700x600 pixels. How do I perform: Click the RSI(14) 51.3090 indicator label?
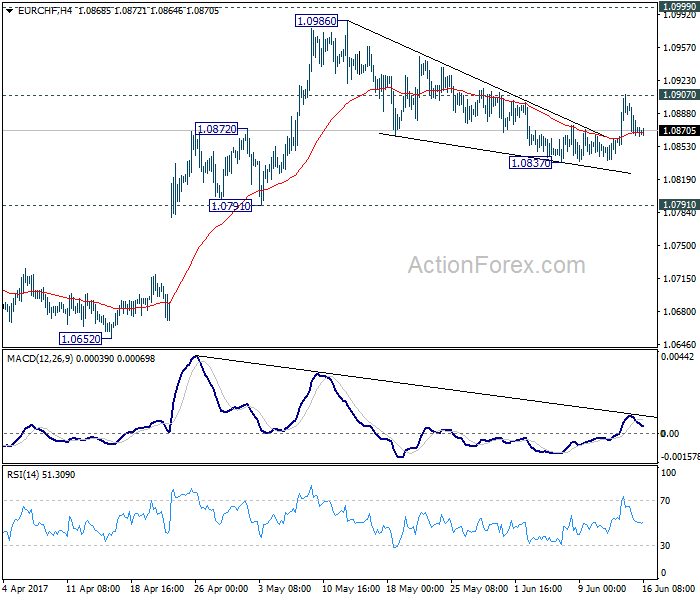coord(41,475)
